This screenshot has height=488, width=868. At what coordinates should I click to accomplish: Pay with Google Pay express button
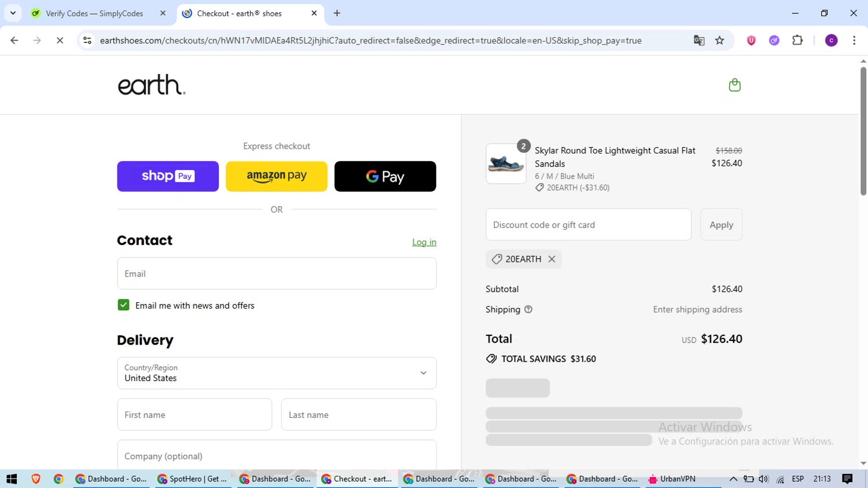click(385, 176)
